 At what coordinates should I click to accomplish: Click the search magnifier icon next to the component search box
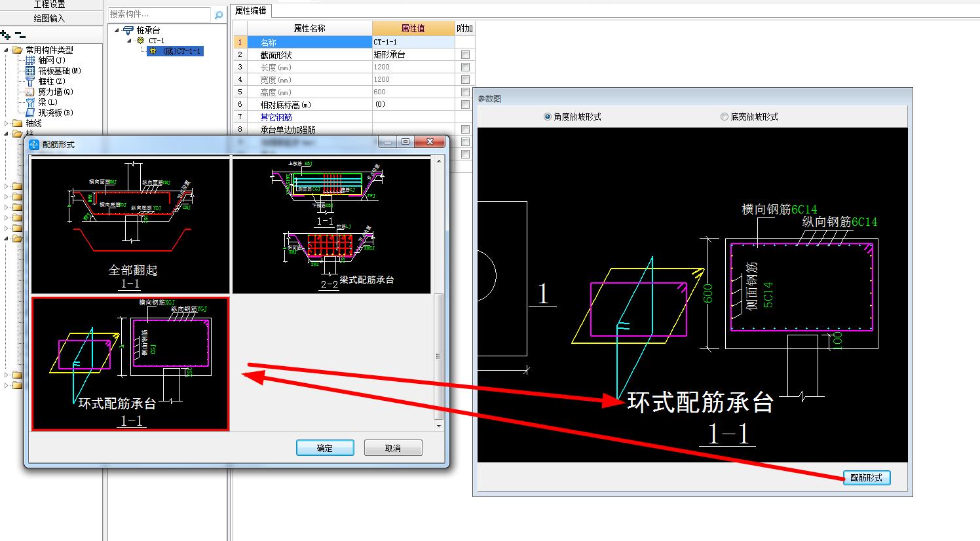pyautogui.click(x=219, y=14)
